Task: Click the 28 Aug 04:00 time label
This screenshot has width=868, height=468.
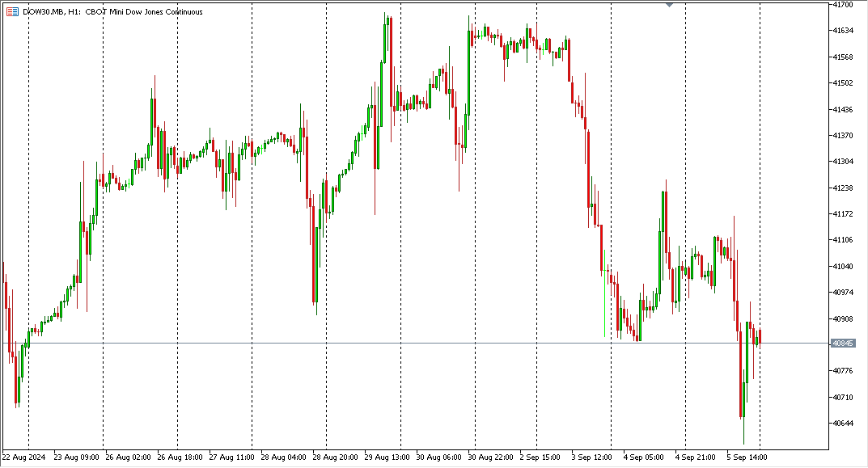Action: [283, 457]
